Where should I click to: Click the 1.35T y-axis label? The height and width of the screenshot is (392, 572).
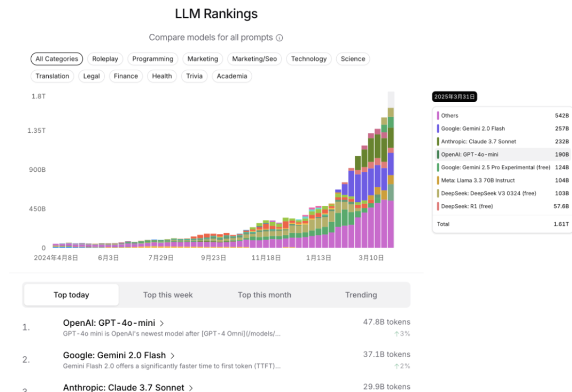click(37, 131)
